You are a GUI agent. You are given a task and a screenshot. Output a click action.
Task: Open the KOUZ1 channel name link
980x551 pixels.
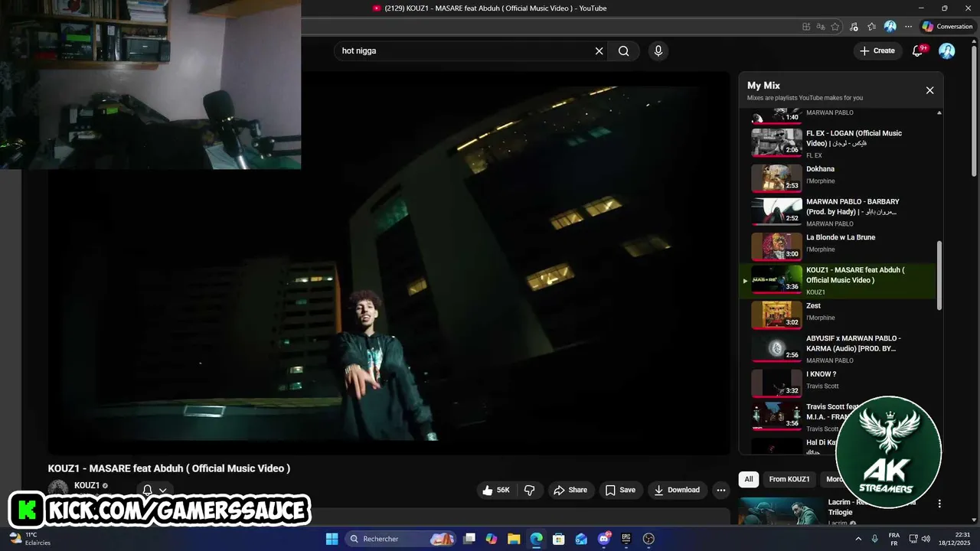[x=87, y=485]
